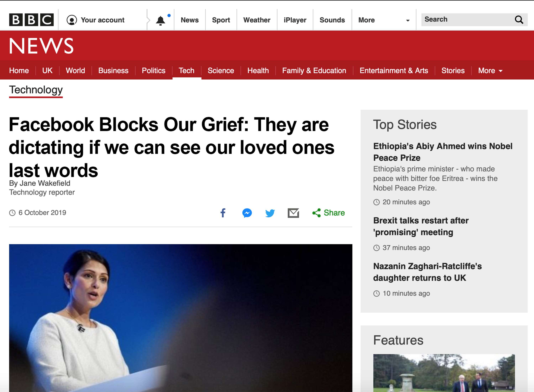Open Brexit talks restart story
The image size is (534, 392).
[421, 226]
